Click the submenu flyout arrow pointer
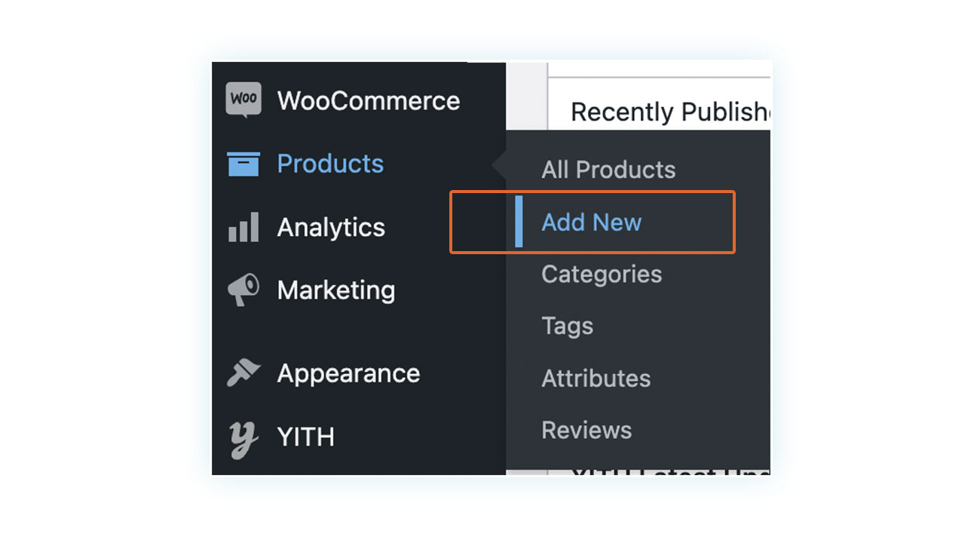Image resolution: width=980 pixels, height=540 pixels. pyautogui.click(x=498, y=164)
